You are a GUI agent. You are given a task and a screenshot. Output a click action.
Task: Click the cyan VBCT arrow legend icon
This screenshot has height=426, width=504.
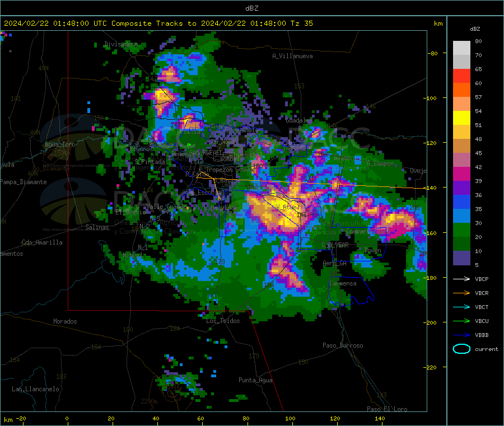click(461, 307)
